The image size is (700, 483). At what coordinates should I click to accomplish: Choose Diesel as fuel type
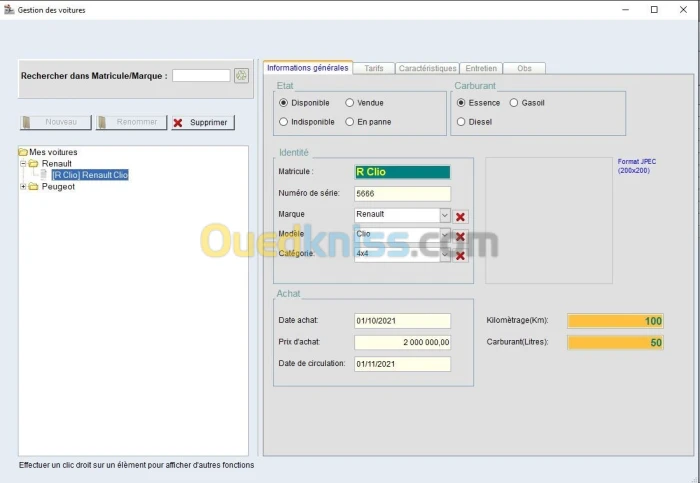[x=461, y=121]
